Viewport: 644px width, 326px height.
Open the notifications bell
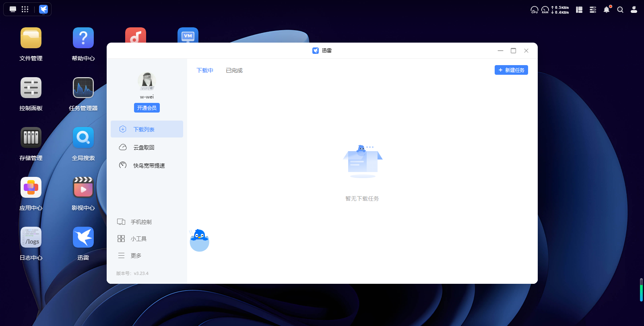[x=607, y=10]
